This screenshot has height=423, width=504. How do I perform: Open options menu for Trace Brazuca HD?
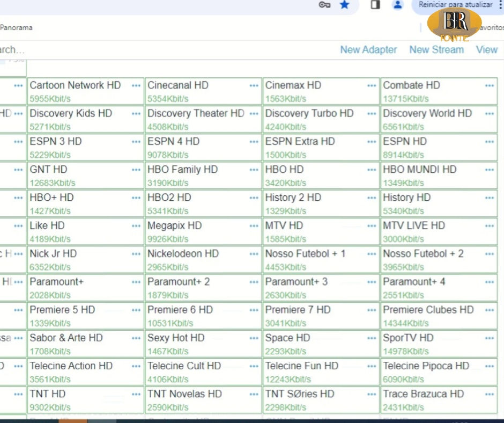click(x=490, y=394)
